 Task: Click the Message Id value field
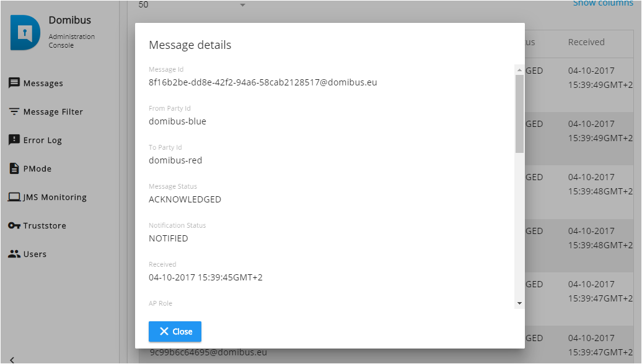pyautogui.click(x=263, y=82)
